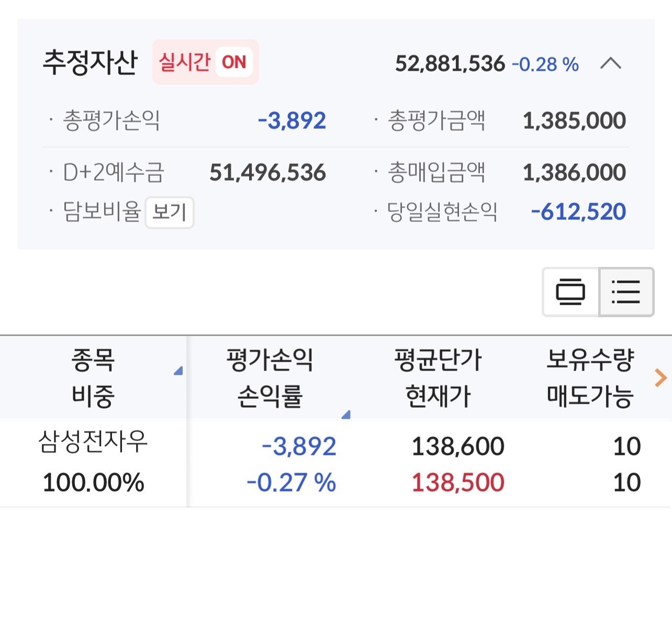
Task: Toggle the 실시간 ON real-time switch
Action: pos(205,62)
